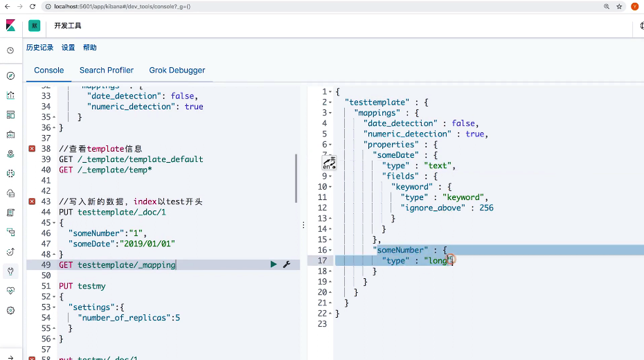The width and height of the screenshot is (644, 360).
Task: Open 设置 (Settings) link
Action: 68,48
